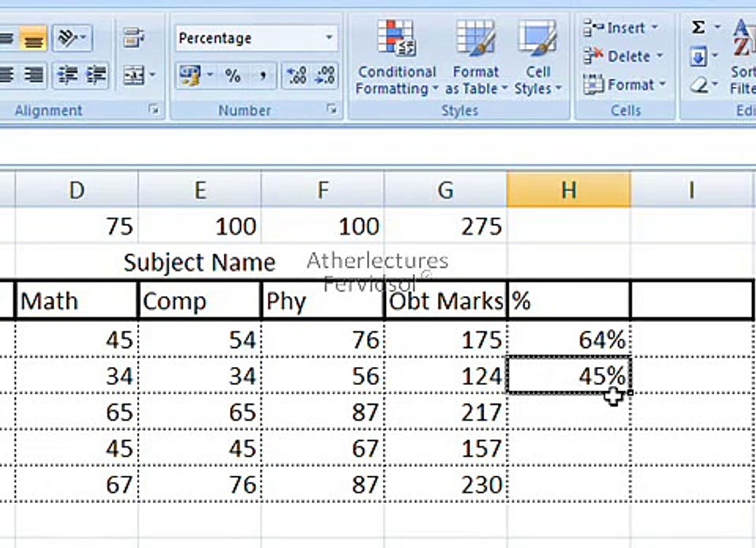Select the 'Math' header cell
This screenshot has width=756, height=548.
click(x=77, y=301)
